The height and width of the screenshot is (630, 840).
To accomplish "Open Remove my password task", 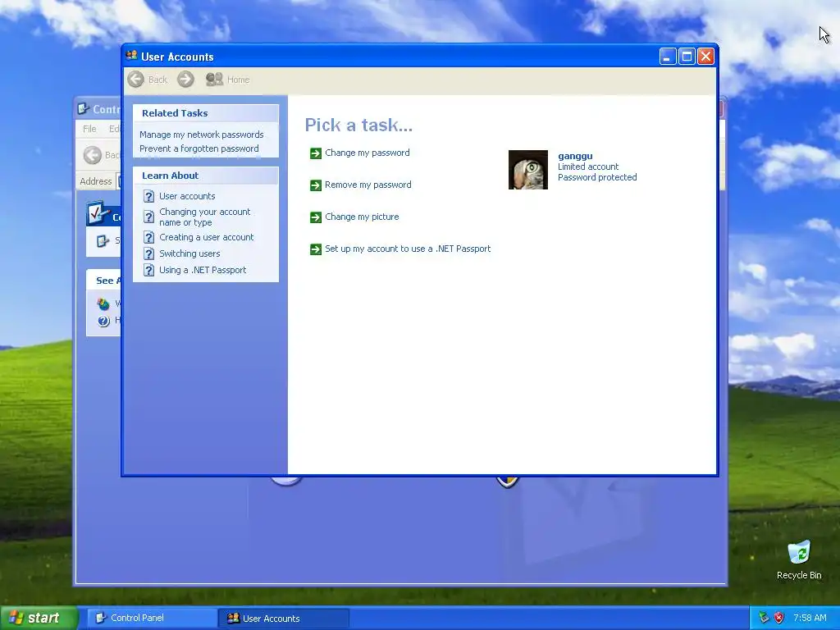I will [x=368, y=185].
